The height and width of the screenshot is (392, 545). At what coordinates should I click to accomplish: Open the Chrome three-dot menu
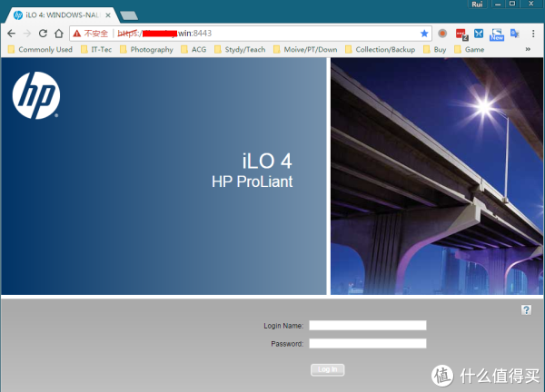coord(533,34)
